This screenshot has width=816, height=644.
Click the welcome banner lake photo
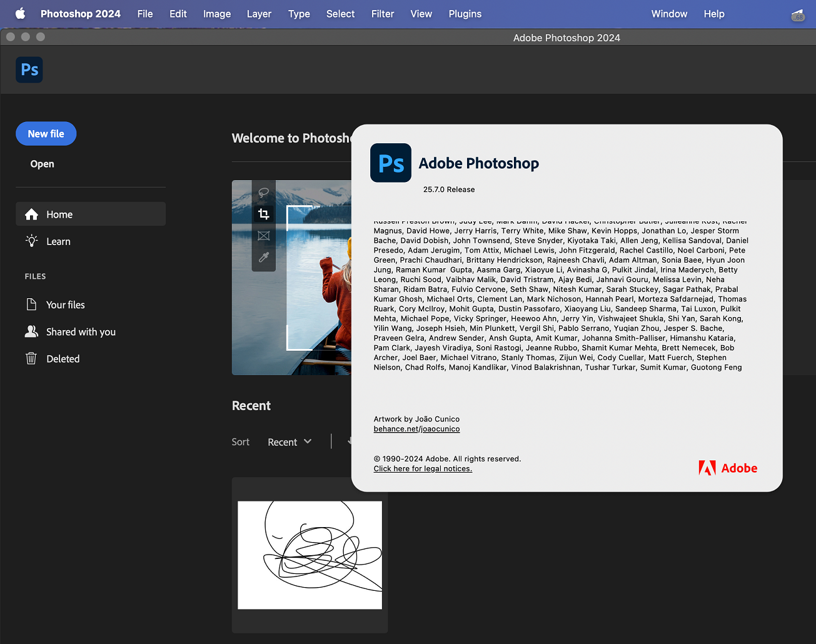click(291, 278)
